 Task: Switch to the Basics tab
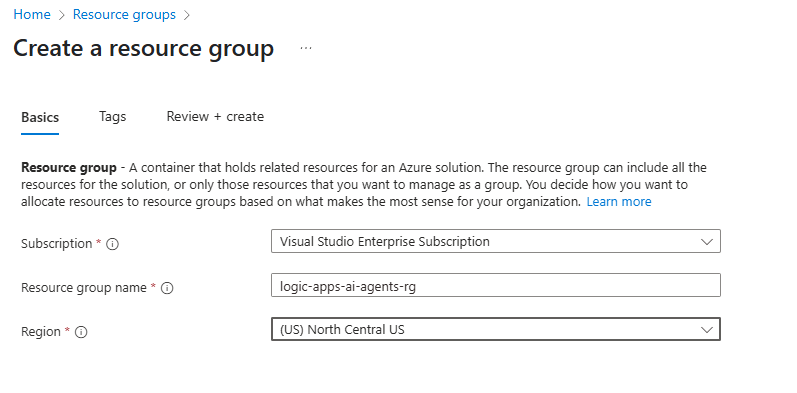pos(40,117)
